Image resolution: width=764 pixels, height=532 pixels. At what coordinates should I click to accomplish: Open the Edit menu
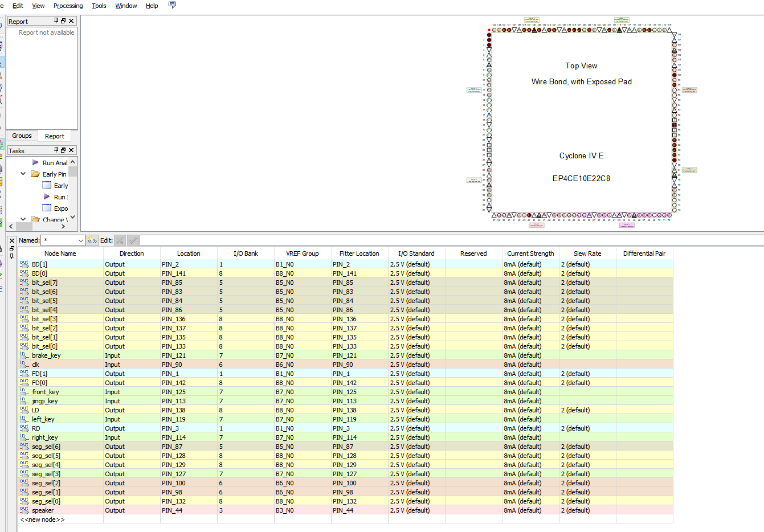pyautogui.click(x=18, y=6)
